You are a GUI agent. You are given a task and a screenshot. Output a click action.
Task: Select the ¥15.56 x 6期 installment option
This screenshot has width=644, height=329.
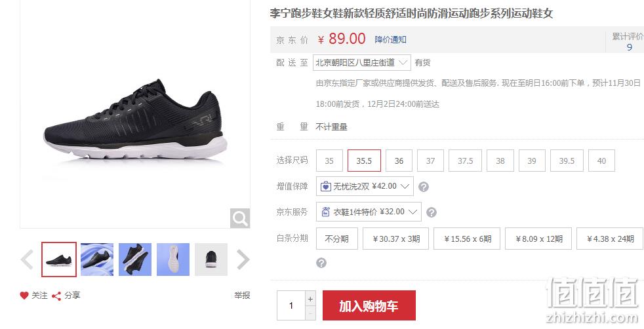[467, 239]
